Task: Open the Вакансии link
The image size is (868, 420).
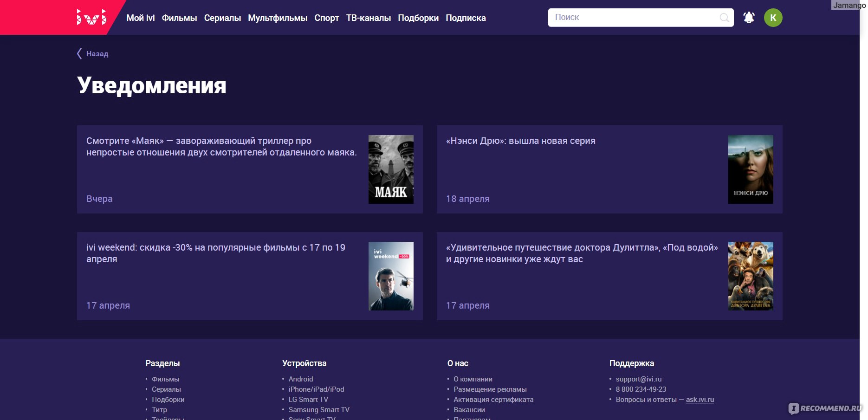Action: 469,410
